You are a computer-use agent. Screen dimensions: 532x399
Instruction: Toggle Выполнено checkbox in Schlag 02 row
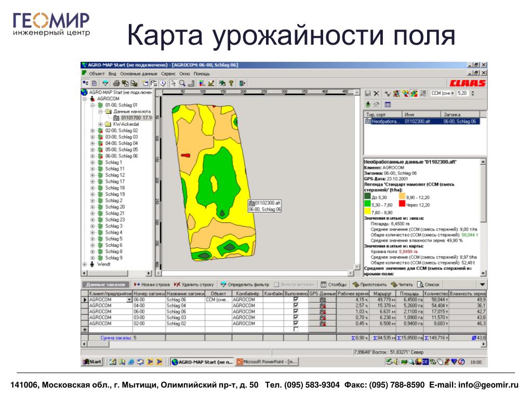(x=296, y=323)
